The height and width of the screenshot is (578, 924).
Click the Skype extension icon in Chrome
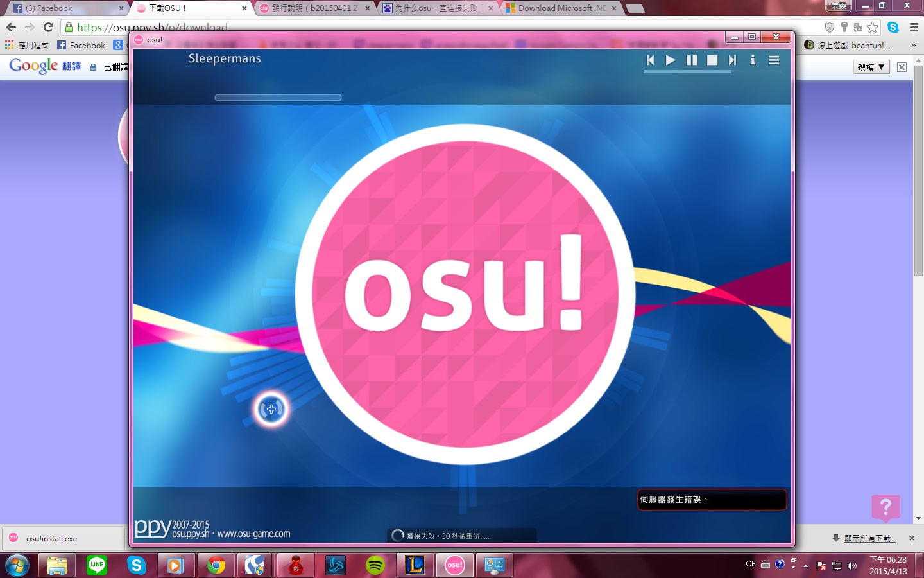pyautogui.click(x=893, y=27)
